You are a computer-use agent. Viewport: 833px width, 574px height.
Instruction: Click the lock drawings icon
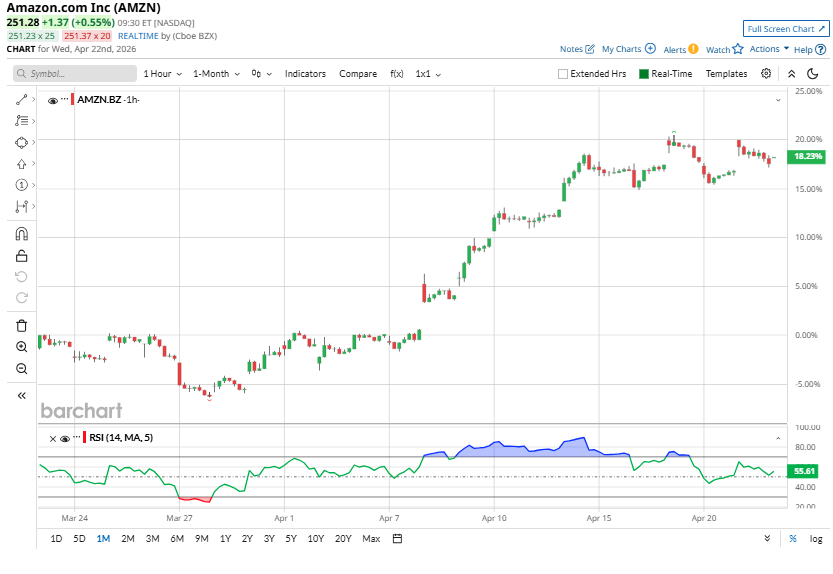21,256
